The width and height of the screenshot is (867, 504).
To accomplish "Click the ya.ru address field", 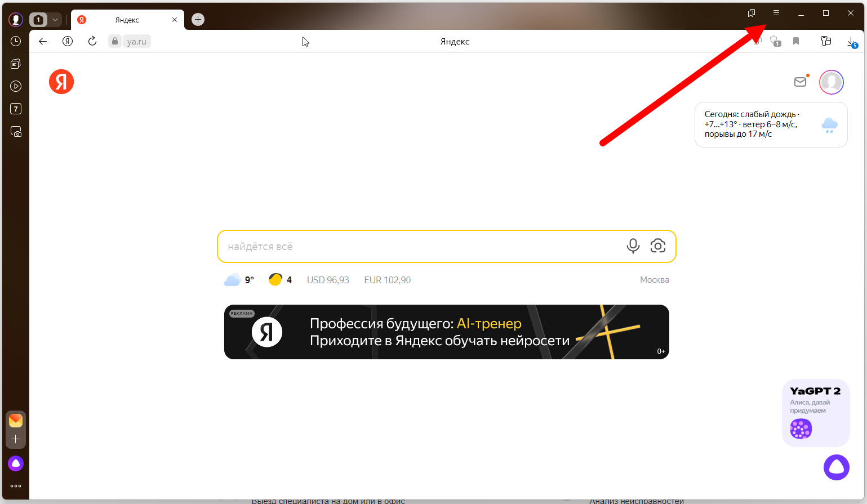I will pos(137,41).
